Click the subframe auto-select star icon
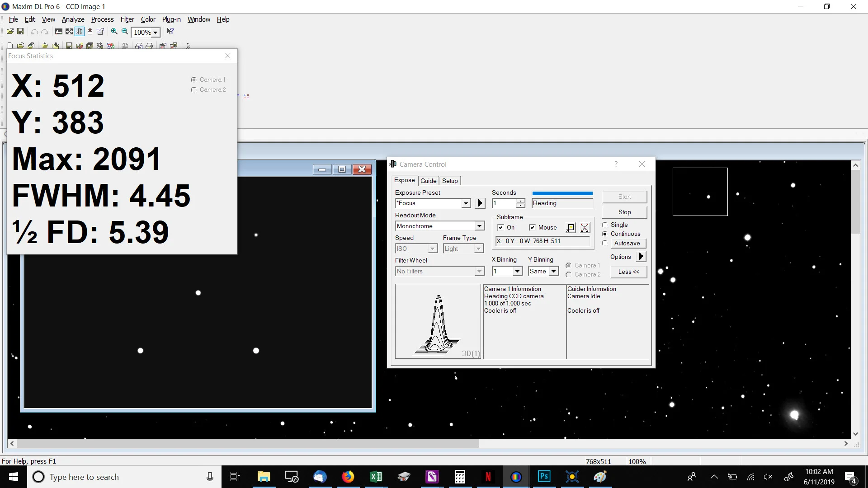868x488 pixels. point(571,228)
